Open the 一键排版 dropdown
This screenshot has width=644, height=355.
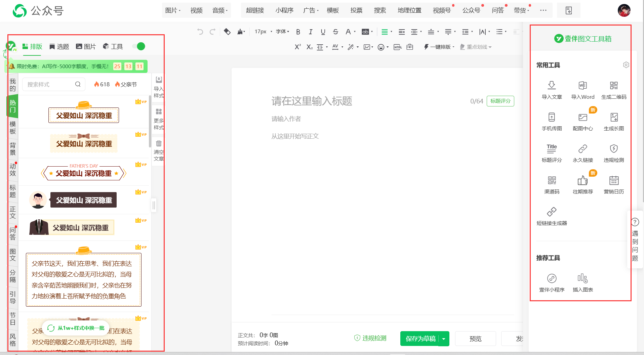pos(439,47)
